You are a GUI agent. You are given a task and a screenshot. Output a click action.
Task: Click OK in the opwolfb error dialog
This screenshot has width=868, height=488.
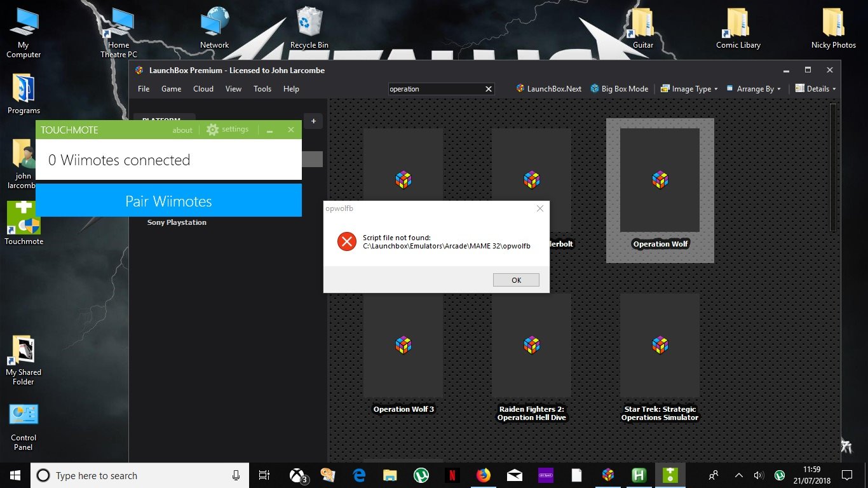click(516, 280)
